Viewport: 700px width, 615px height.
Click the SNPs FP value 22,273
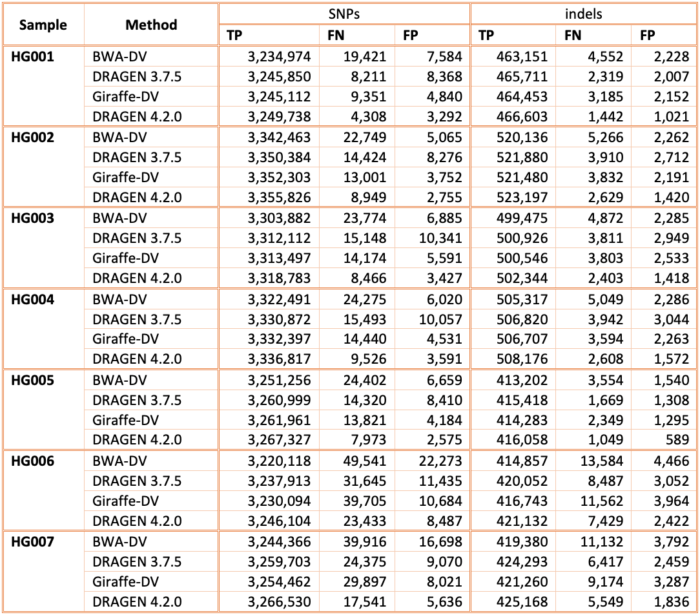pos(440,461)
